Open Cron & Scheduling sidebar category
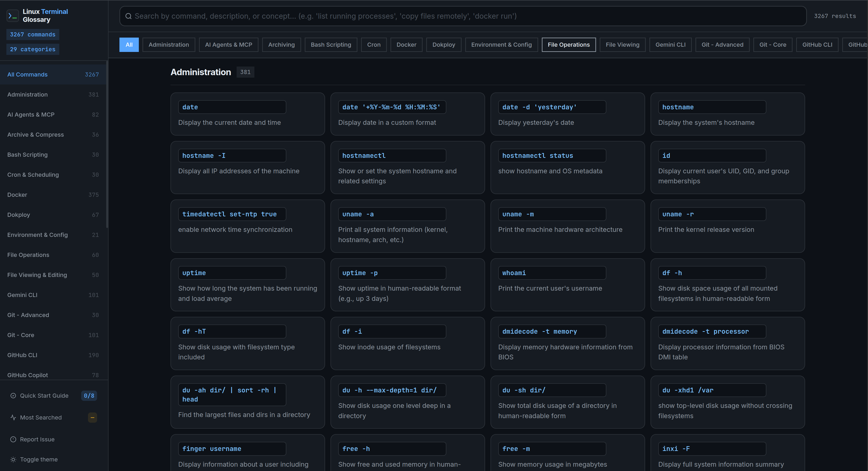868x471 pixels. (x=53, y=175)
